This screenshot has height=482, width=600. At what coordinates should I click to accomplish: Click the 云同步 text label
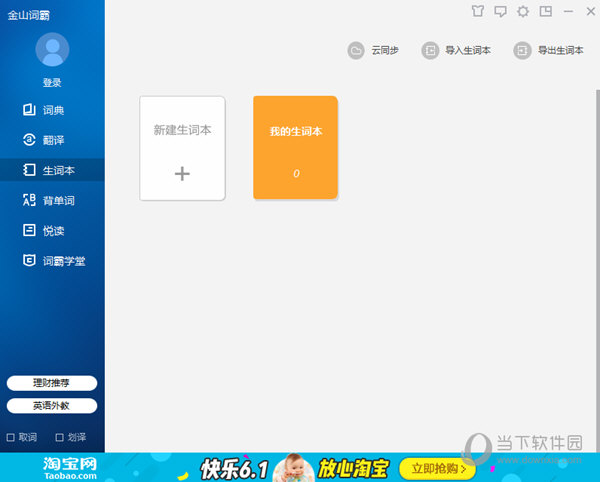[385, 50]
